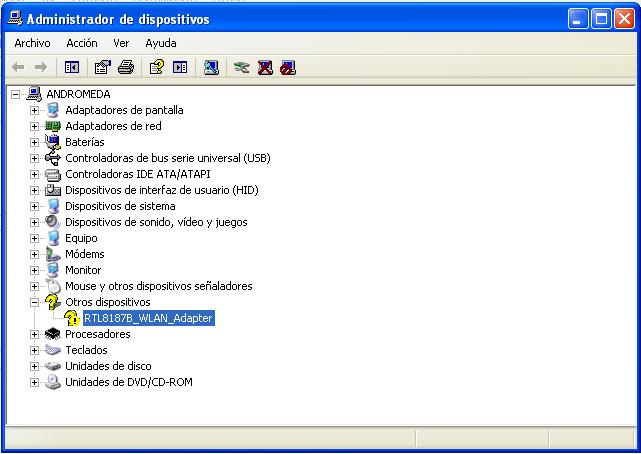Click the Baterías category
Viewport: 641px width, 454px height.
(x=84, y=142)
